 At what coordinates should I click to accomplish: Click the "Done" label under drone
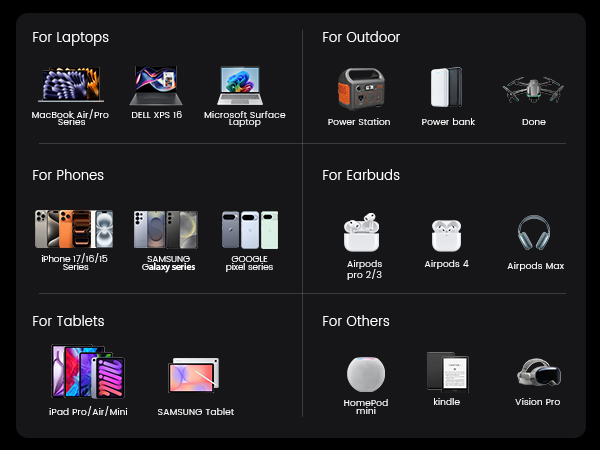(534, 122)
